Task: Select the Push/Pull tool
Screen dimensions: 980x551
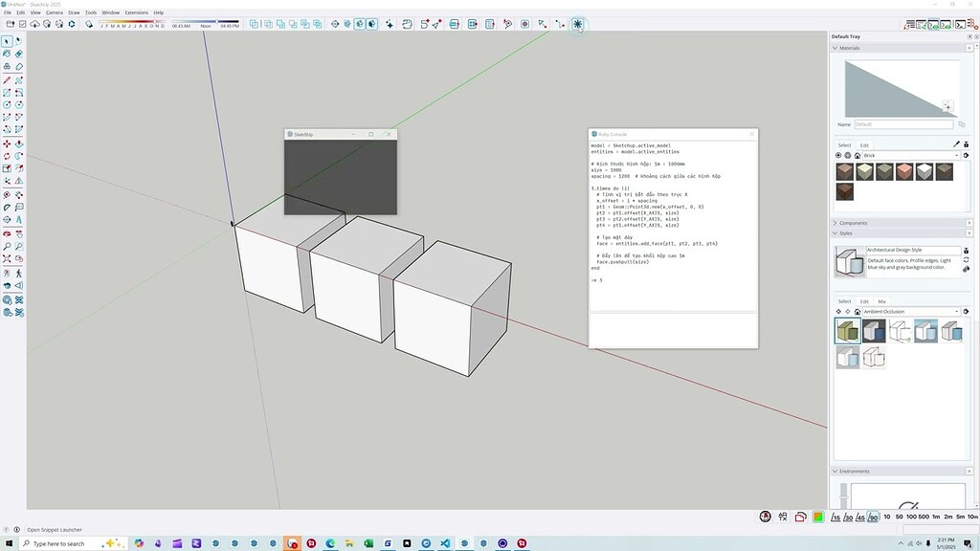Action: (21, 143)
